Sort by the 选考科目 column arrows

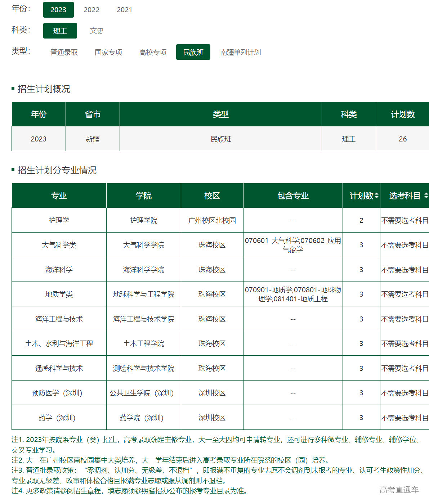(426, 195)
